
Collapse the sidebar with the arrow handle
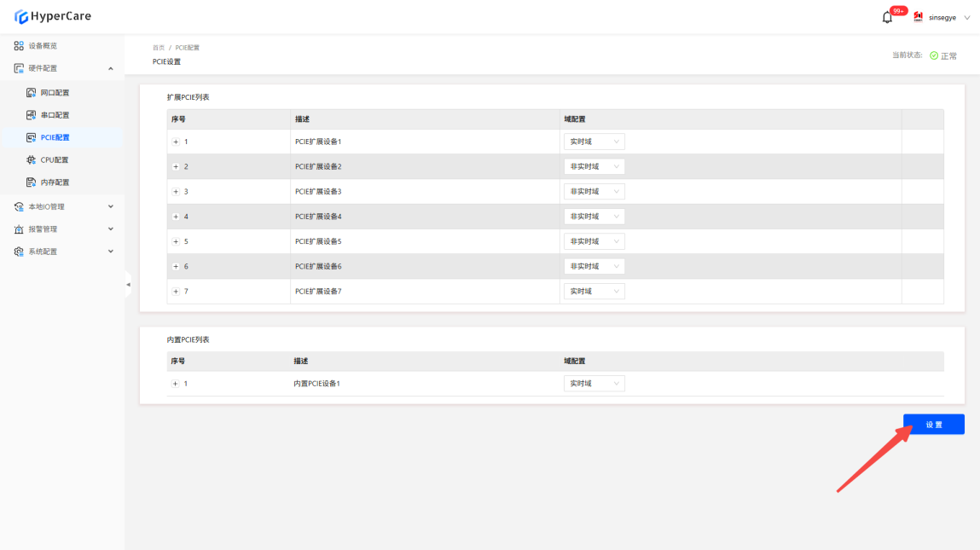pyautogui.click(x=128, y=284)
